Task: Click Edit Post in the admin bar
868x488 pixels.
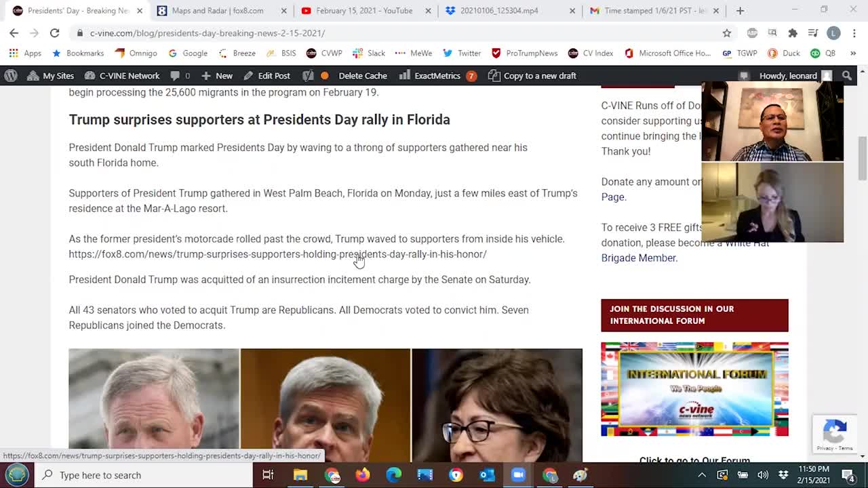Action: pyautogui.click(x=267, y=75)
